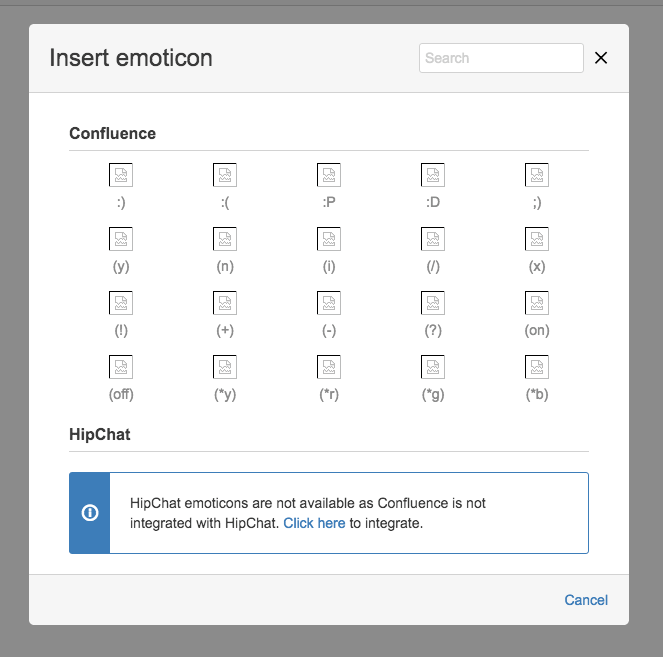663x657 pixels.
Task: Insert the (off) light off emoticon
Action: tap(121, 367)
